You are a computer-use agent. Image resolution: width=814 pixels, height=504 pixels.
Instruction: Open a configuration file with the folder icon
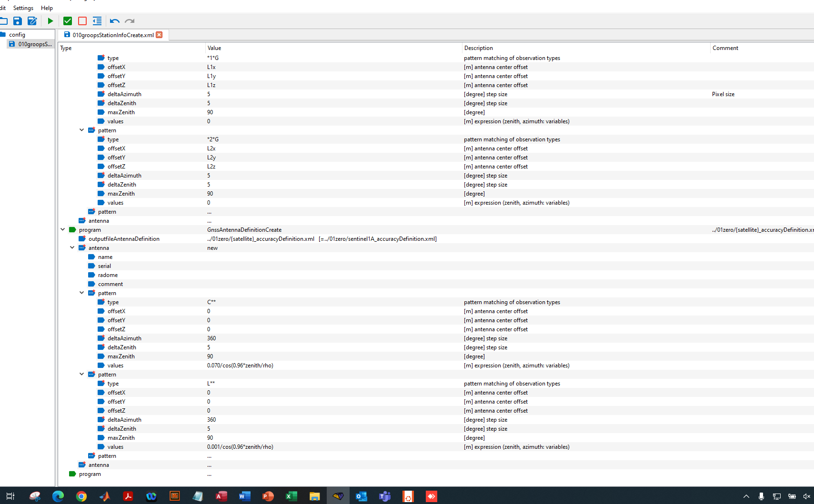4,21
